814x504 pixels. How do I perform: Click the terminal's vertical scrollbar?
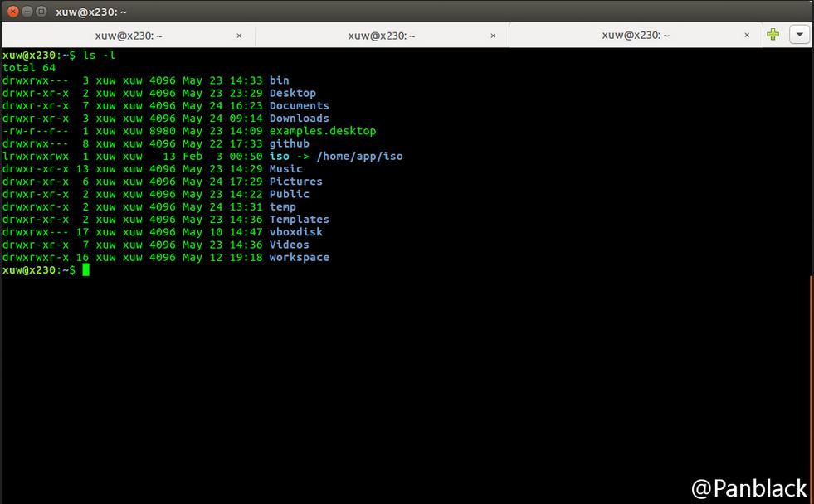pyautogui.click(x=811, y=373)
